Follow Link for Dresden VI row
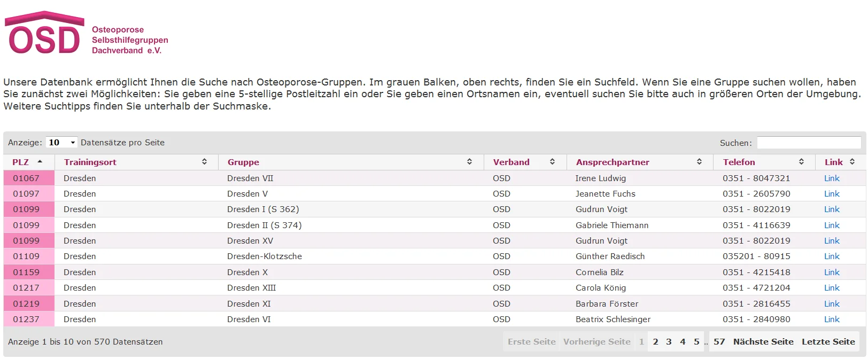Viewport: 868px width, 359px height. click(x=832, y=319)
